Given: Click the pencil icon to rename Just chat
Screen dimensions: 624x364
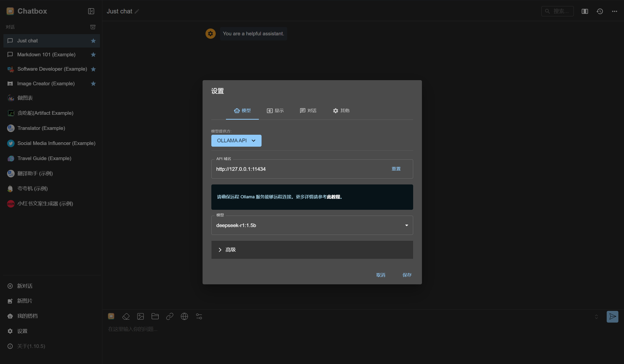Looking at the screenshot, I should 137,11.
